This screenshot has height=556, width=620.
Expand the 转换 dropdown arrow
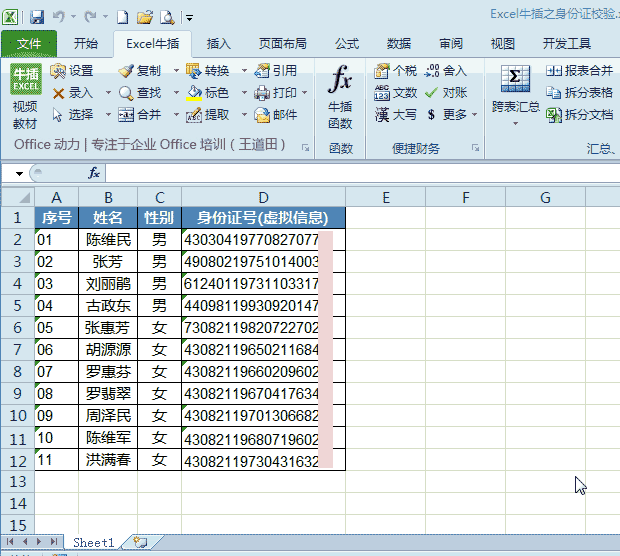[244, 71]
